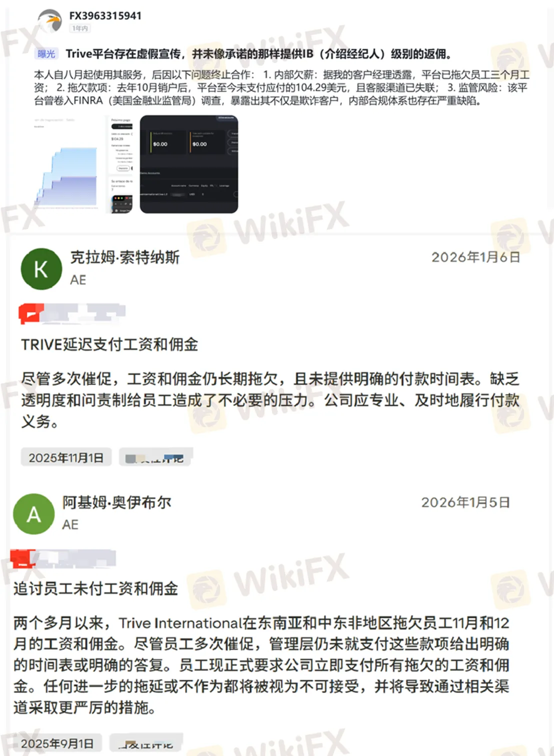Open the blue stepped chart thumbnail
This screenshot has width=554, height=756.
click(x=66, y=164)
